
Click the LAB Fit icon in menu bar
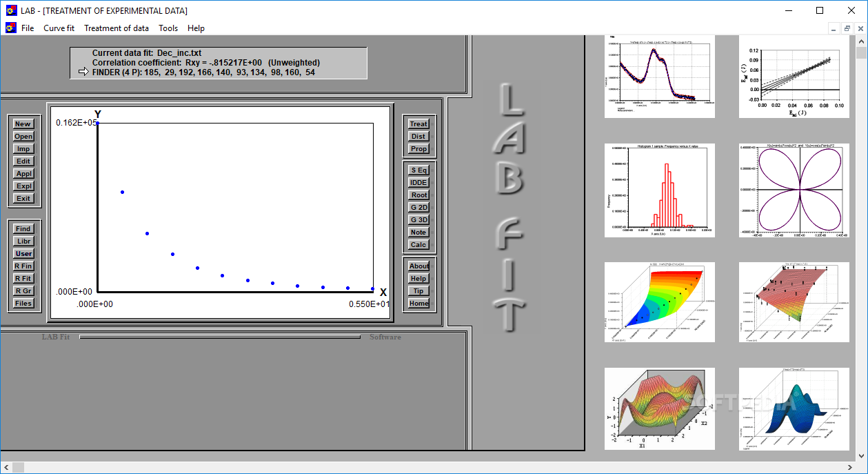pyautogui.click(x=10, y=28)
